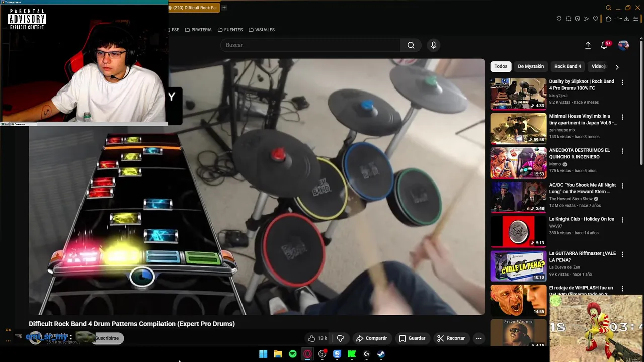Open options for Duality by Slipknot video

tap(622, 82)
